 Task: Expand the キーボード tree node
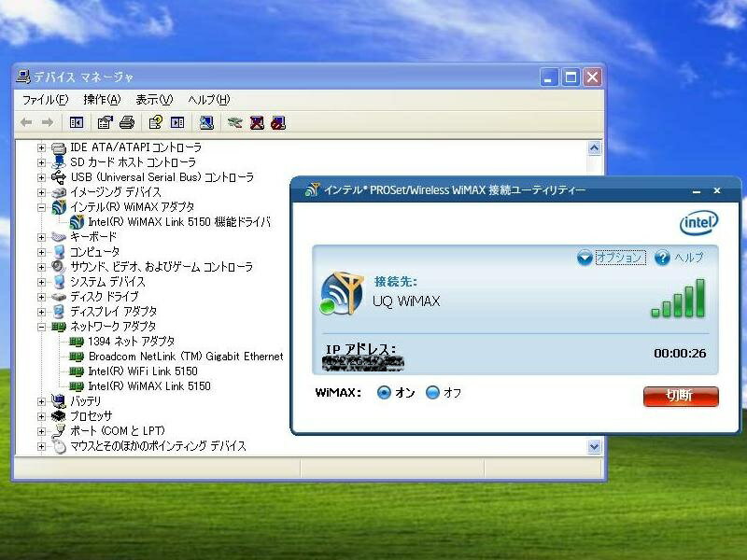click(x=41, y=237)
